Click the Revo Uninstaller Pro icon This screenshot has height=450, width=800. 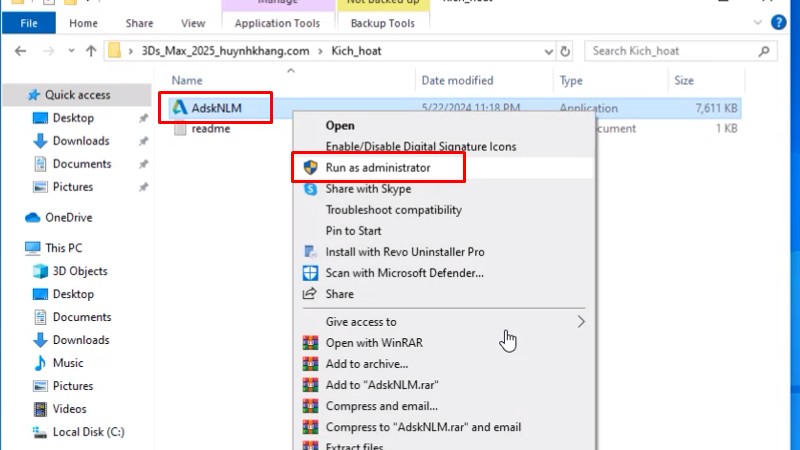310,252
